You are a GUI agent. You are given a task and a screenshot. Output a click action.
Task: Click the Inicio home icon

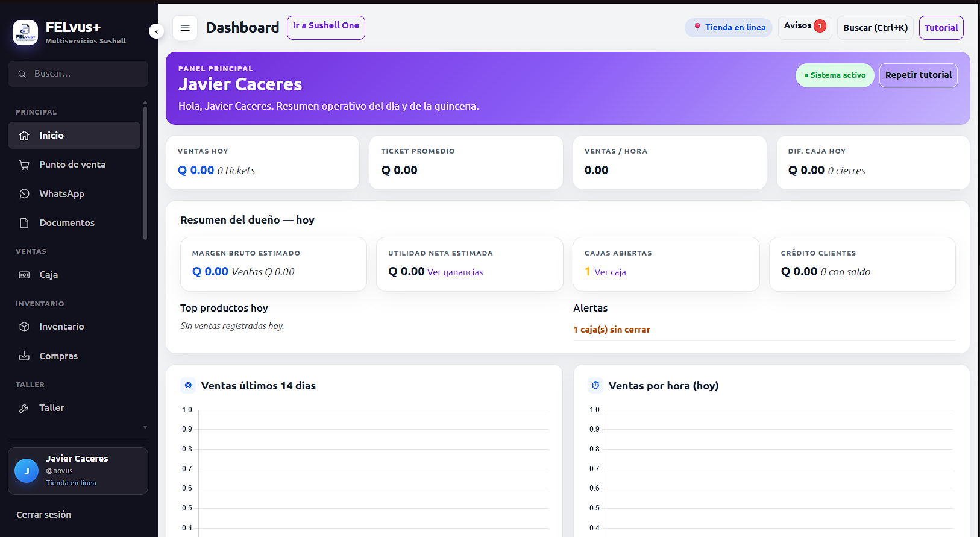(x=24, y=136)
